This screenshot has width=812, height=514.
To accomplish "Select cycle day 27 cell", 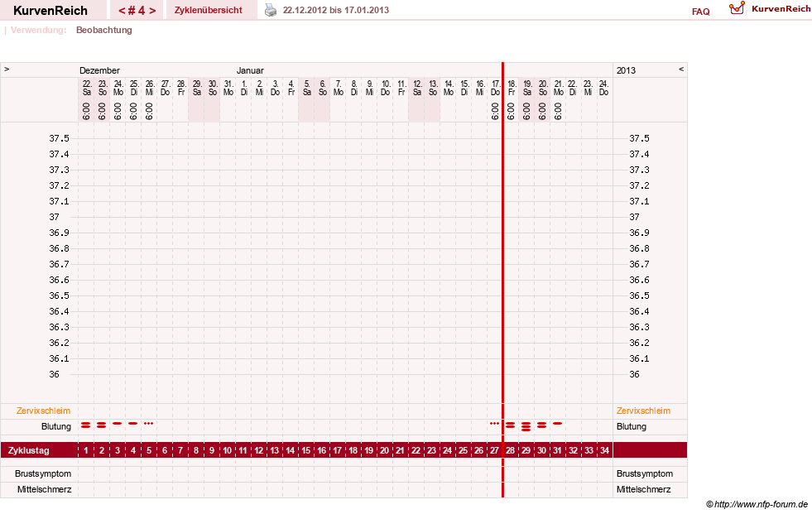I will tap(494, 450).
